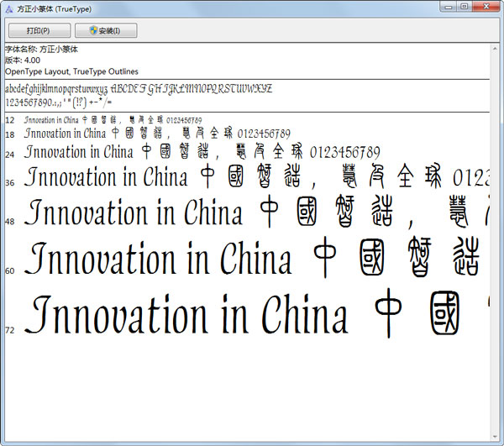Click the 12 point size label
The height and width of the screenshot is (446, 504).
(x=10, y=121)
